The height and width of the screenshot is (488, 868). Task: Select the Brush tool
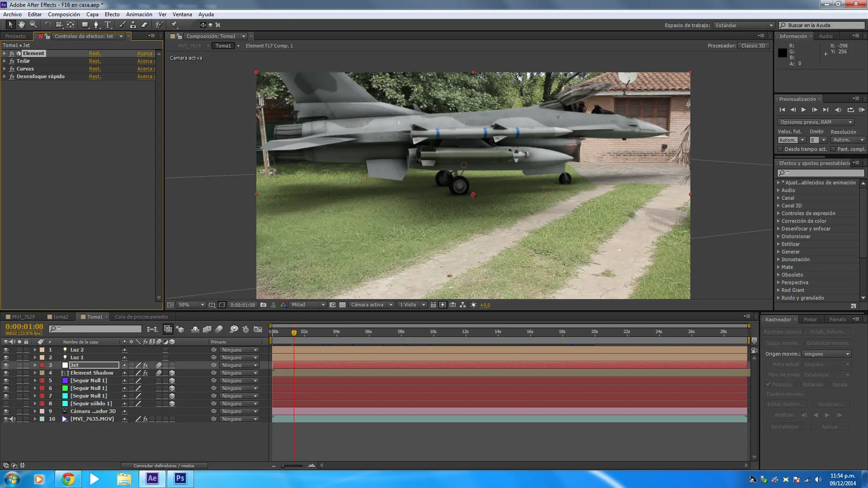[x=122, y=25]
